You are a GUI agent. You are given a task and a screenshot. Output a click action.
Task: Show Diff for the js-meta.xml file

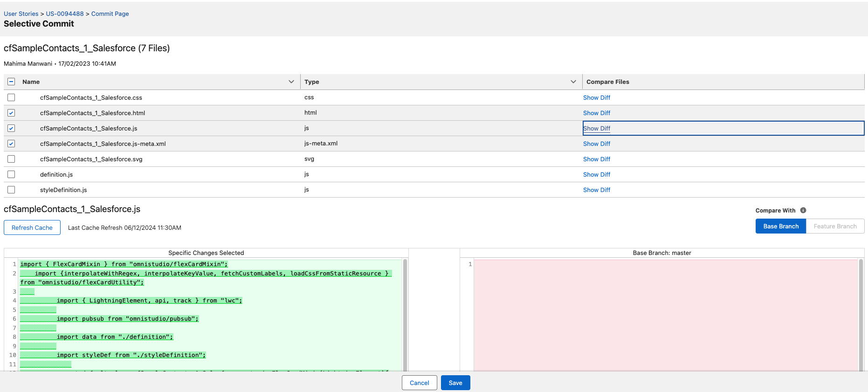click(597, 144)
